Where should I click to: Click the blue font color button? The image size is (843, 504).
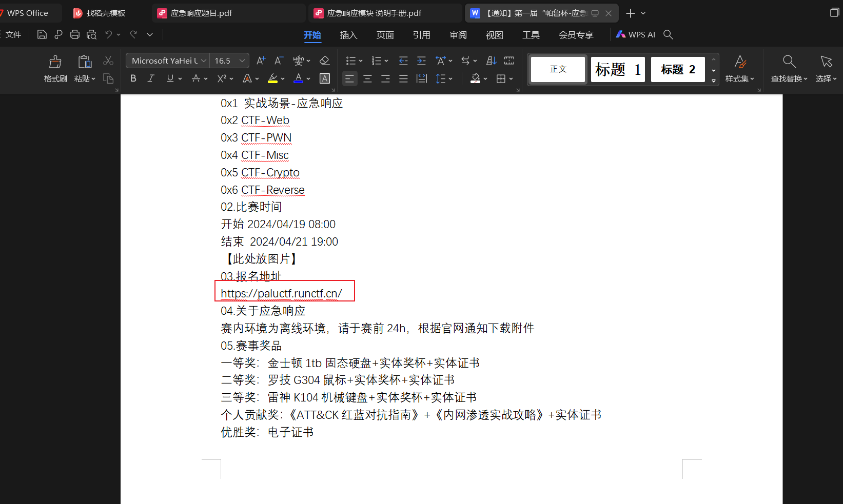(299, 78)
